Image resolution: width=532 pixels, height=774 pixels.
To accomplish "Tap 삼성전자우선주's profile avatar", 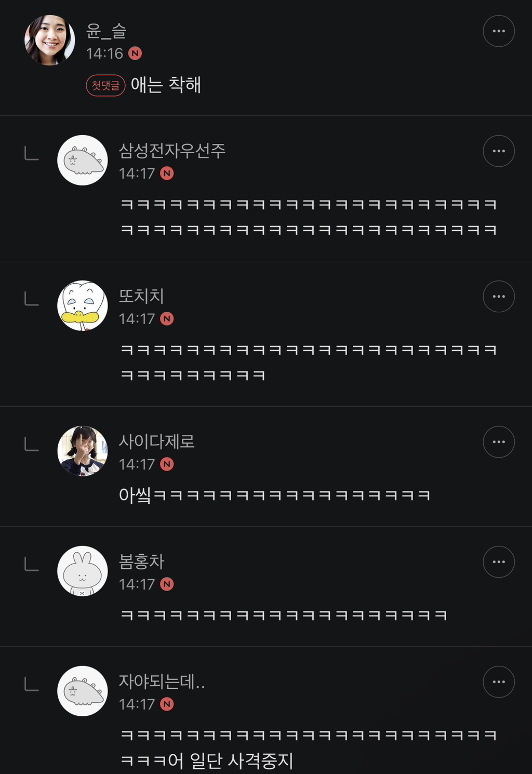I will pos(83,161).
